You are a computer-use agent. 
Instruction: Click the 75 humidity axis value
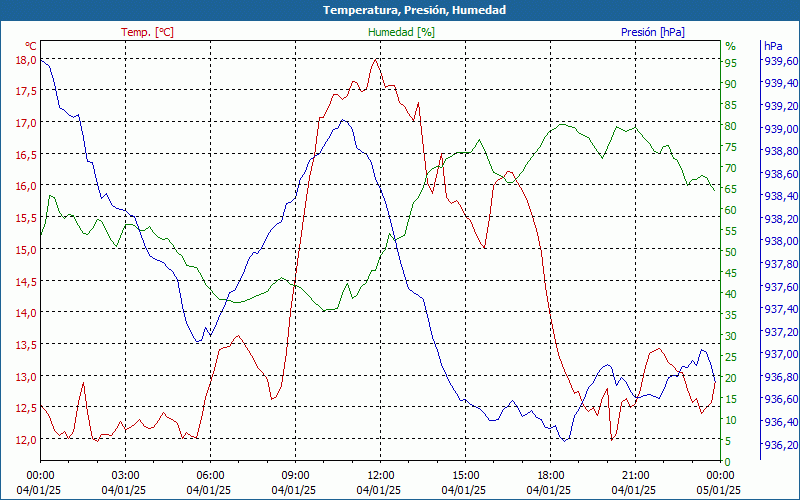[731, 147]
